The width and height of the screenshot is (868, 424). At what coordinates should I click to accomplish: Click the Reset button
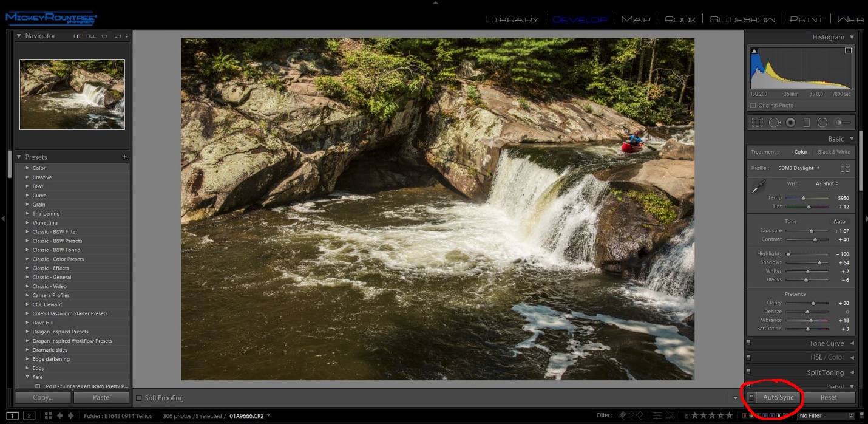pos(829,397)
